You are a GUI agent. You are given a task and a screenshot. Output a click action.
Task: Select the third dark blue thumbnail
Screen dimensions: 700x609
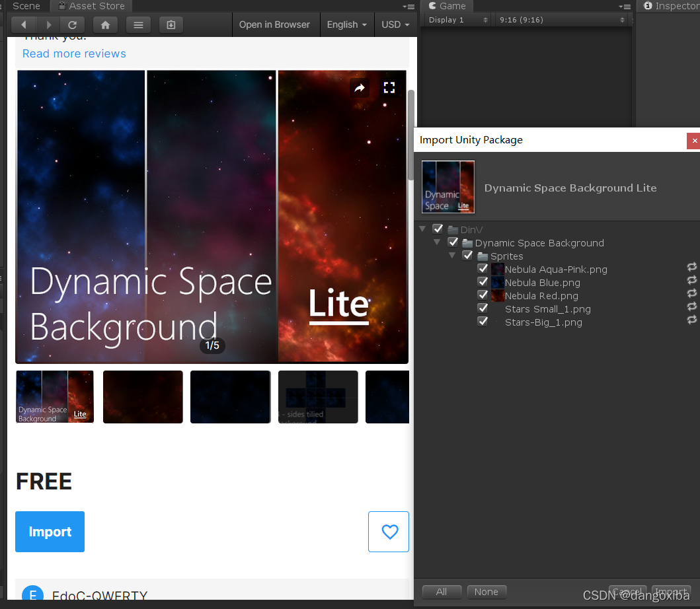230,396
